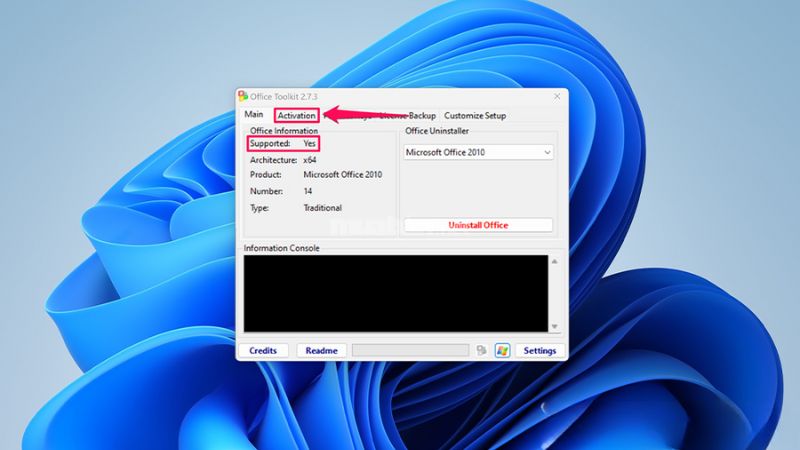Open the Readme button

(x=321, y=351)
